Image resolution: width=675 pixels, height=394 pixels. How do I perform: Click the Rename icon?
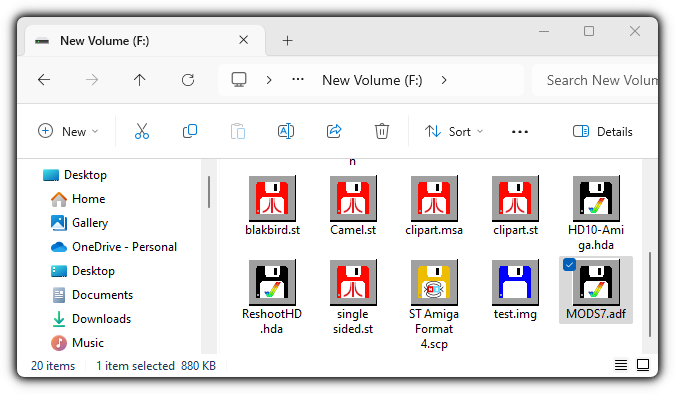pyautogui.click(x=286, y=131)
